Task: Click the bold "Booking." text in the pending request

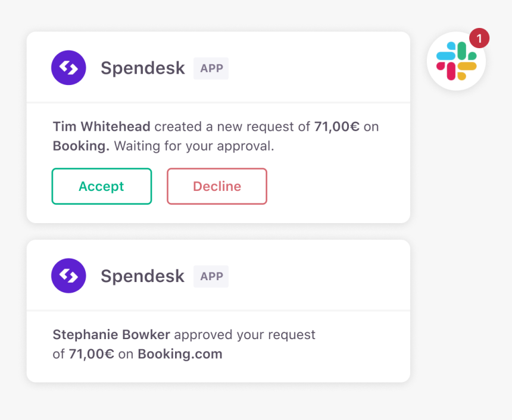Action: [81, 146]
